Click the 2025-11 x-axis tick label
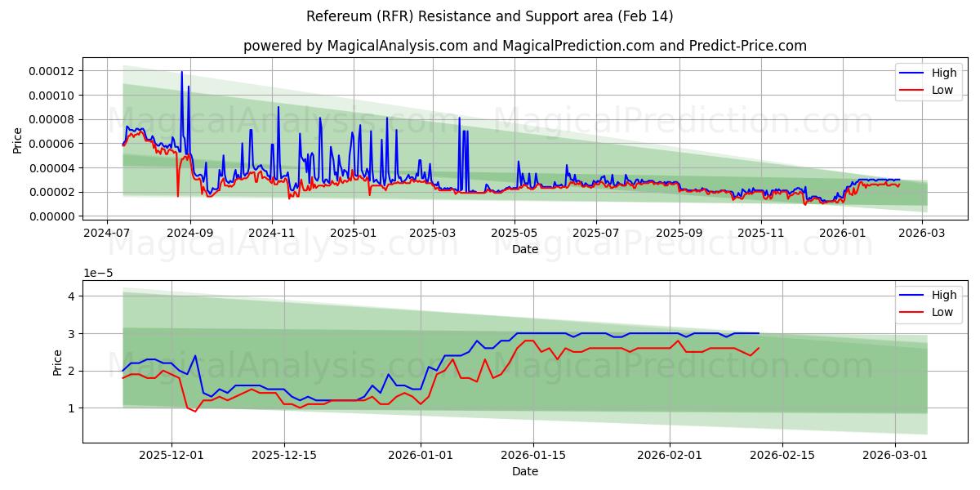 tap(761, 233)
